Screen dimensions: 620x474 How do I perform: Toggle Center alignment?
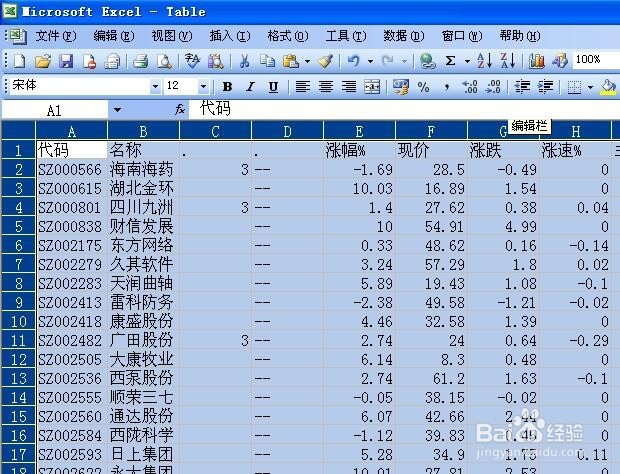(x=326, y=87)
